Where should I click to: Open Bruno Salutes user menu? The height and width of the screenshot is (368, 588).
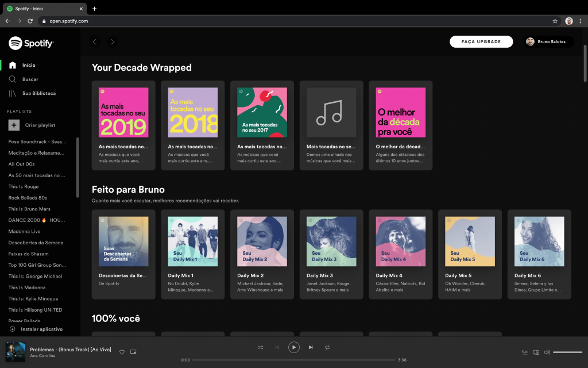pos(549,41)
